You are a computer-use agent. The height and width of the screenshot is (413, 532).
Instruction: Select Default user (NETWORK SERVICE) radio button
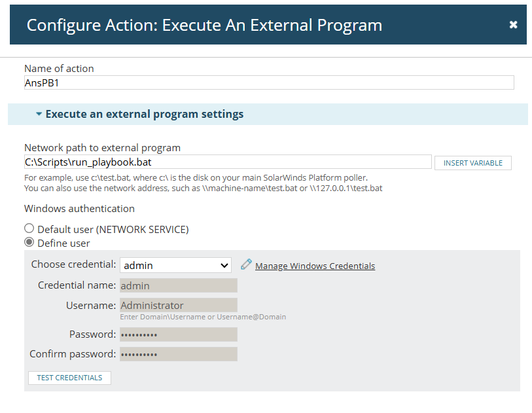click(29, 228)
